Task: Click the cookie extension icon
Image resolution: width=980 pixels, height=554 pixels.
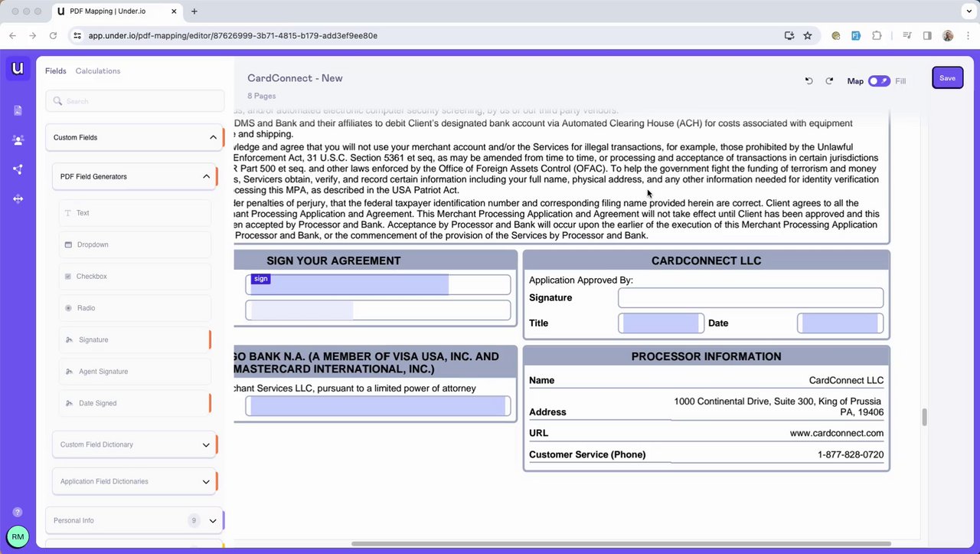Action: pyautogui.click(x=836, y=35)
